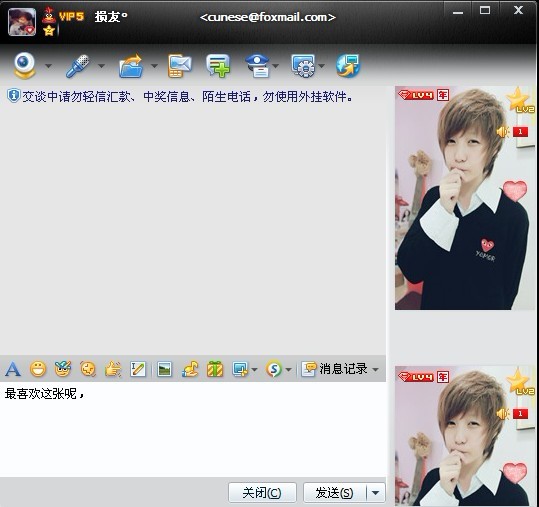
Task: Take a screenshot with the screen capture icon
Action: click(x=240, y=369)
